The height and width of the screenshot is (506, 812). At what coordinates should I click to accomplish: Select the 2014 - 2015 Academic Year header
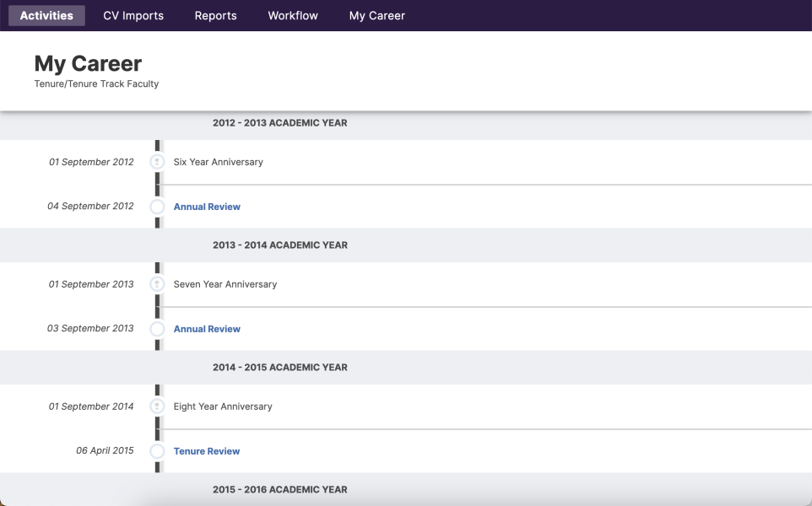click(279, 368)
